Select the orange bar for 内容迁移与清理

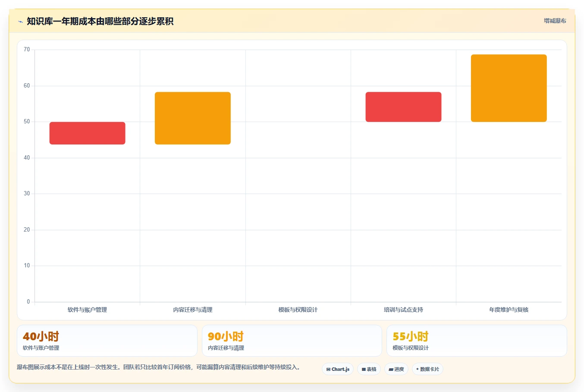click(x=193, y=118)
